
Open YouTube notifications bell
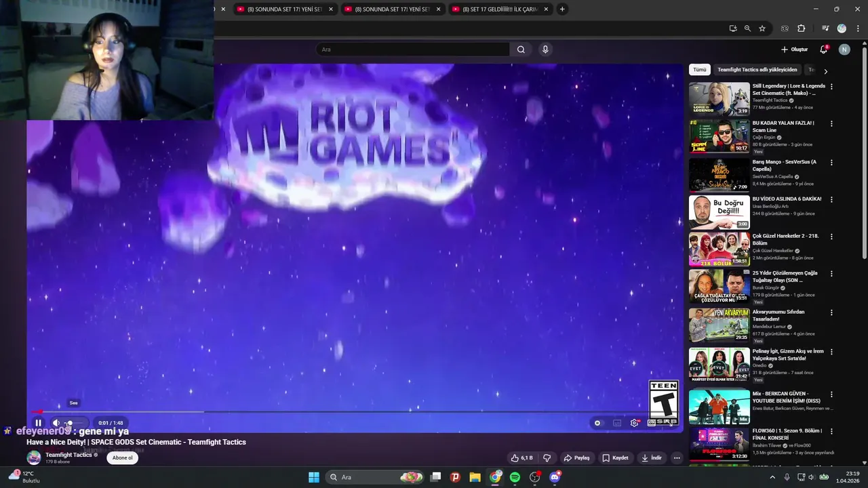[x=824, y=49]
